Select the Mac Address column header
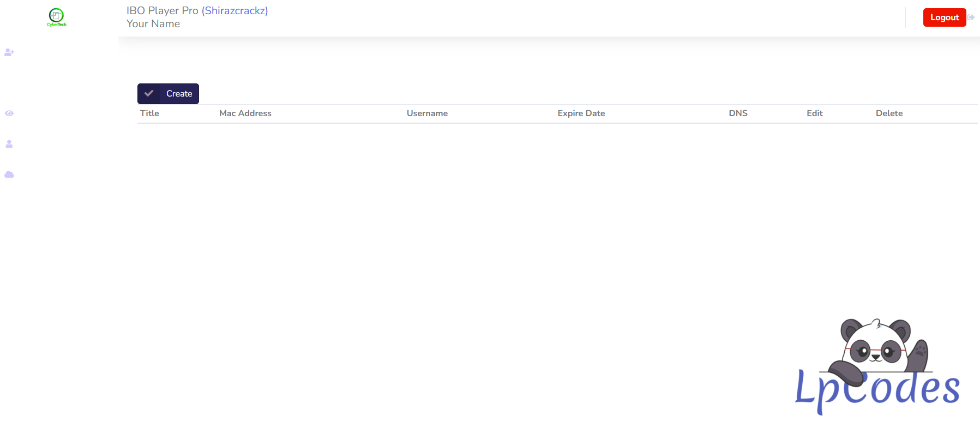Viewport: 980px width, 422px height. [245, 113]
